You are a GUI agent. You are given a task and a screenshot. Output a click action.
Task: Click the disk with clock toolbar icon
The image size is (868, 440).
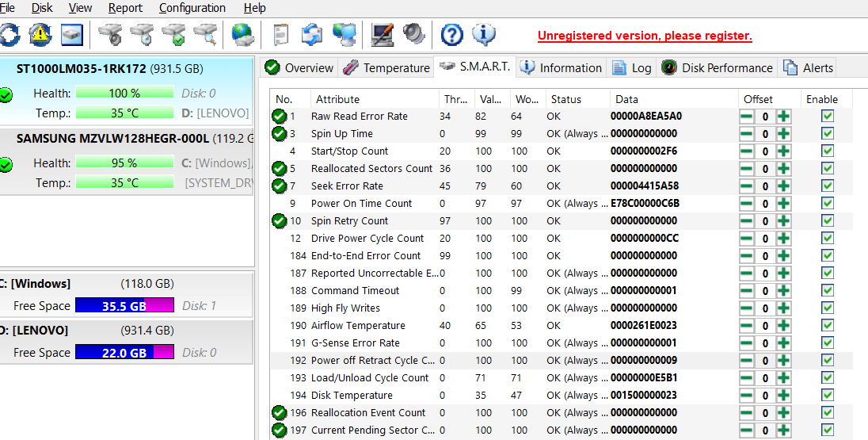click(x=143, y=35)
